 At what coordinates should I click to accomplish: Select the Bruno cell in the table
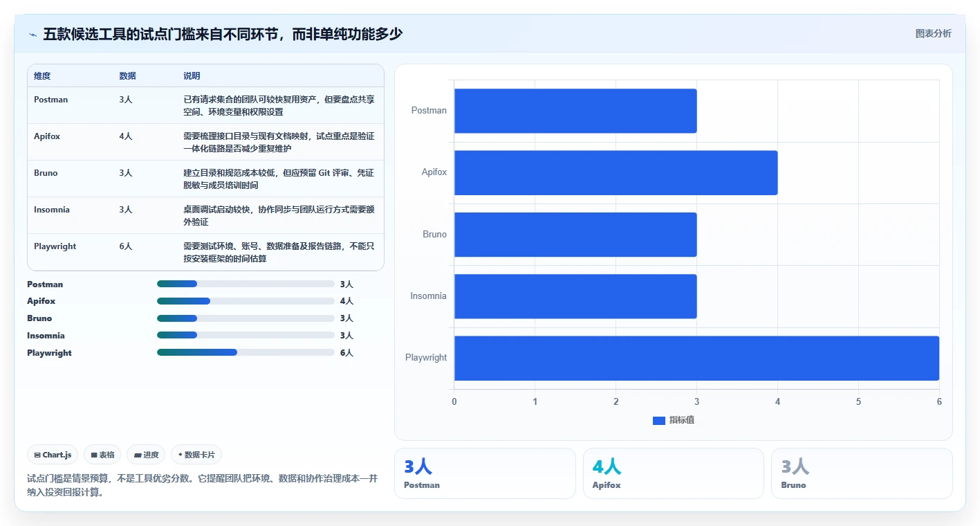click(46, 173)
